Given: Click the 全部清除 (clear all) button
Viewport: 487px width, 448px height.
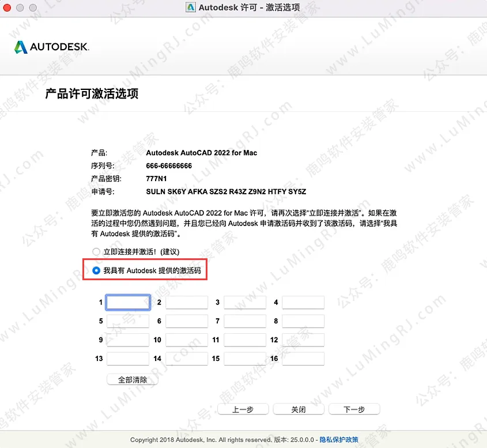Looking at the screenshot, I should tap(133, 379).
